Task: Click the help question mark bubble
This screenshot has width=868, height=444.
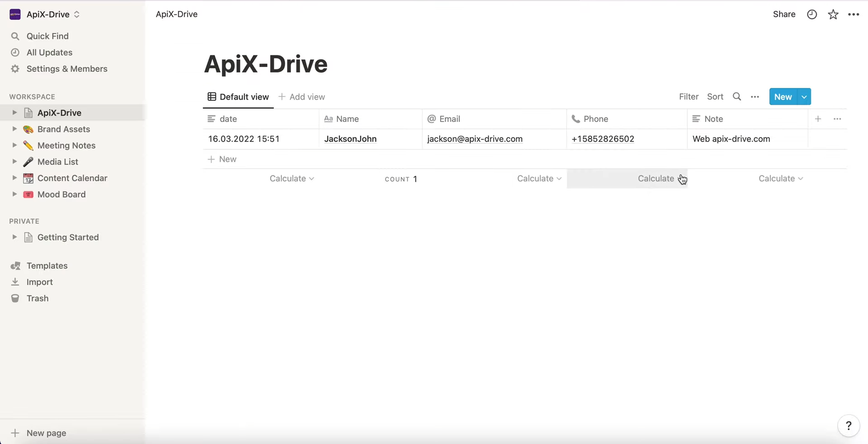Action: pos(849,425)
